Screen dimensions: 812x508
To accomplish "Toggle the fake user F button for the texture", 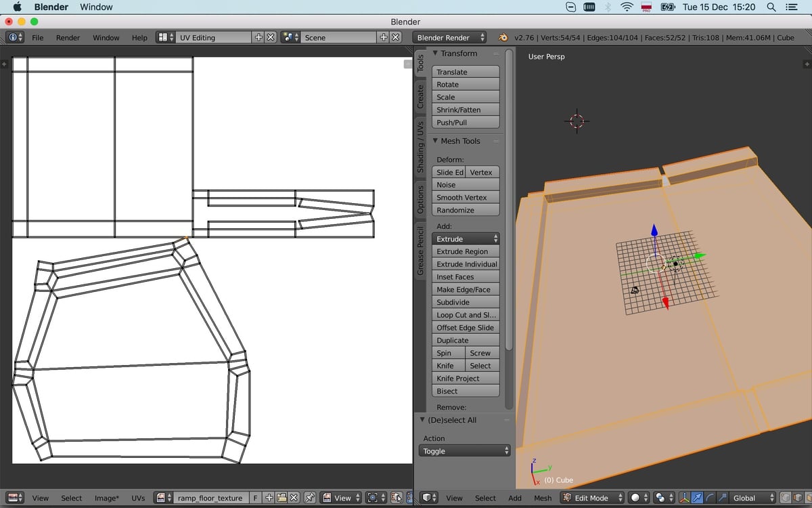I will [x=255, y=497].
